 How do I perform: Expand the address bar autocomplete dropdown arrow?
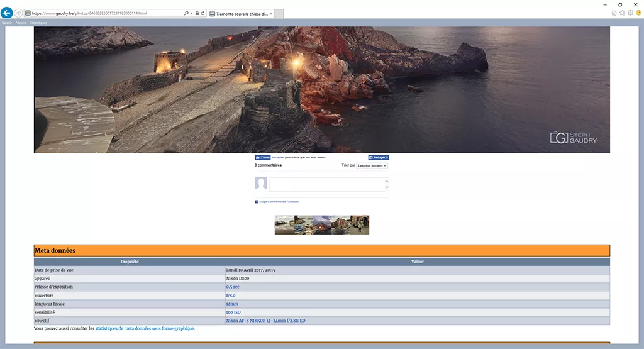pos(191,13)
